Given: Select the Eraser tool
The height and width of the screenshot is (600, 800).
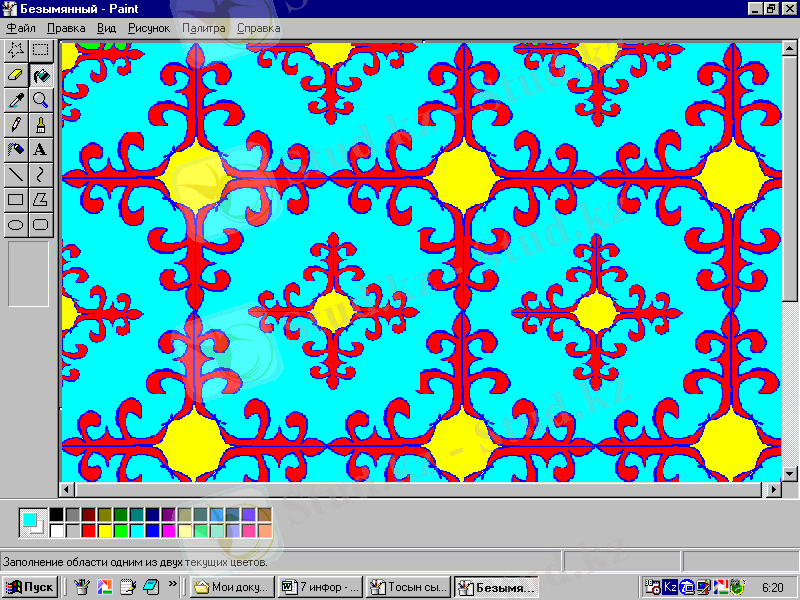Looking at the screenshot, I should click(x=15, y=74).
